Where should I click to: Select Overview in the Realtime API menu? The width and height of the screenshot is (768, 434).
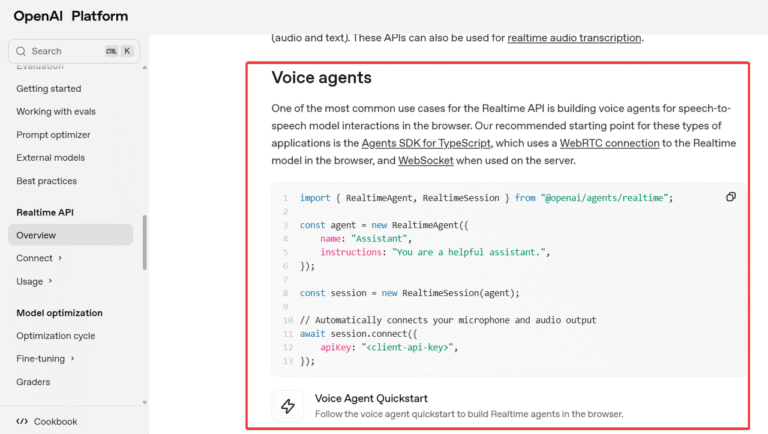[36, 235]
